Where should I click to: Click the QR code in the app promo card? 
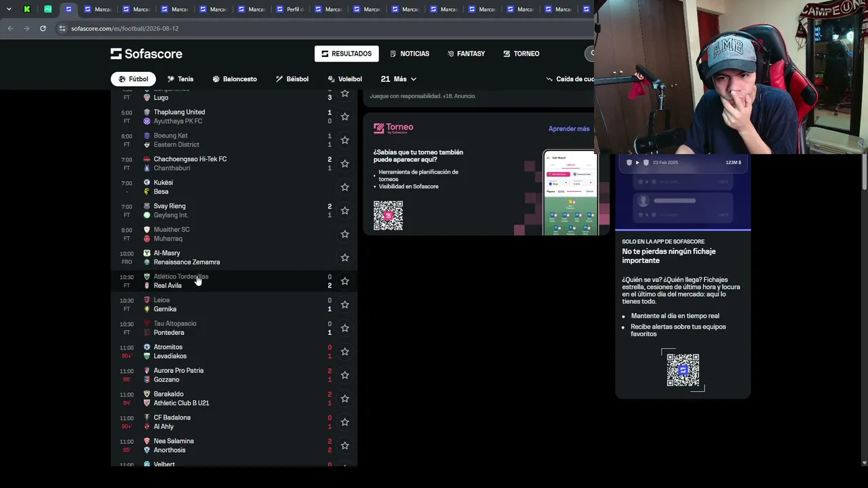pos(683,369)
